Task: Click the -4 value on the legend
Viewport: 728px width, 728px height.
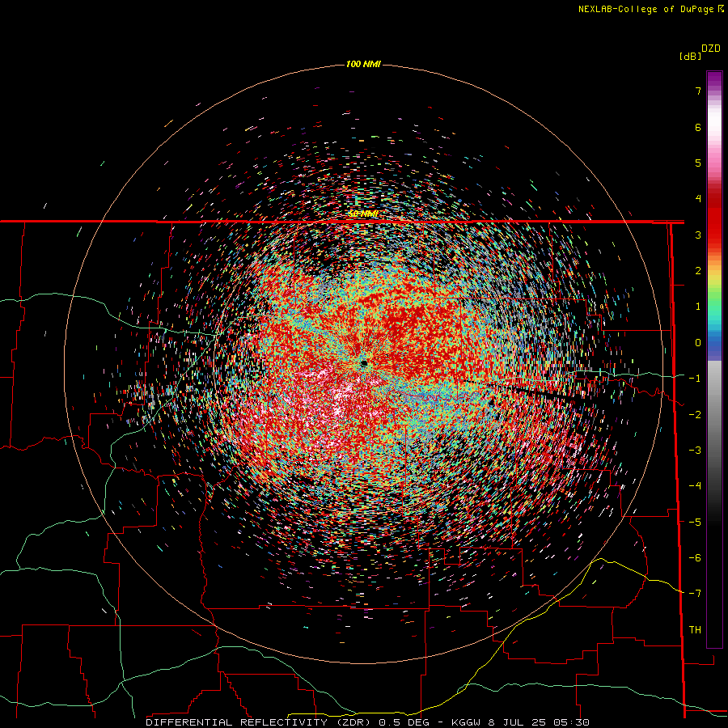Action: (x=695, y=486)
